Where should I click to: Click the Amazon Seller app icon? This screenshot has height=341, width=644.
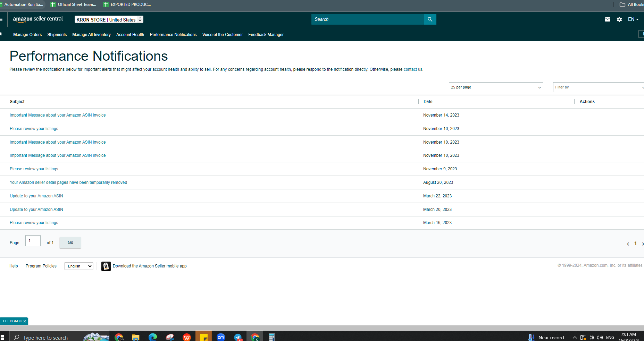pos(106,266)
